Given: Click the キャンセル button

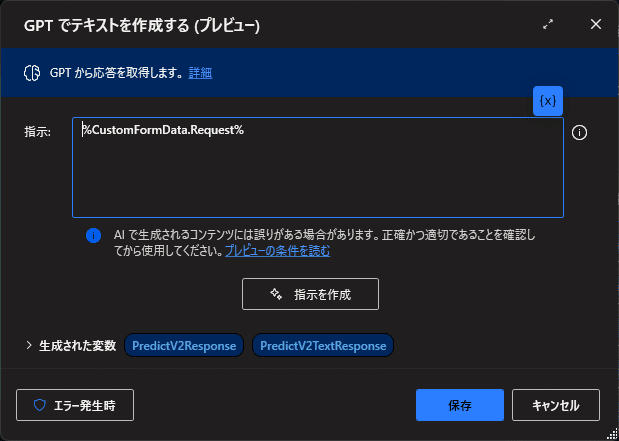Looking at the screenshot, I should pos(556,405).
